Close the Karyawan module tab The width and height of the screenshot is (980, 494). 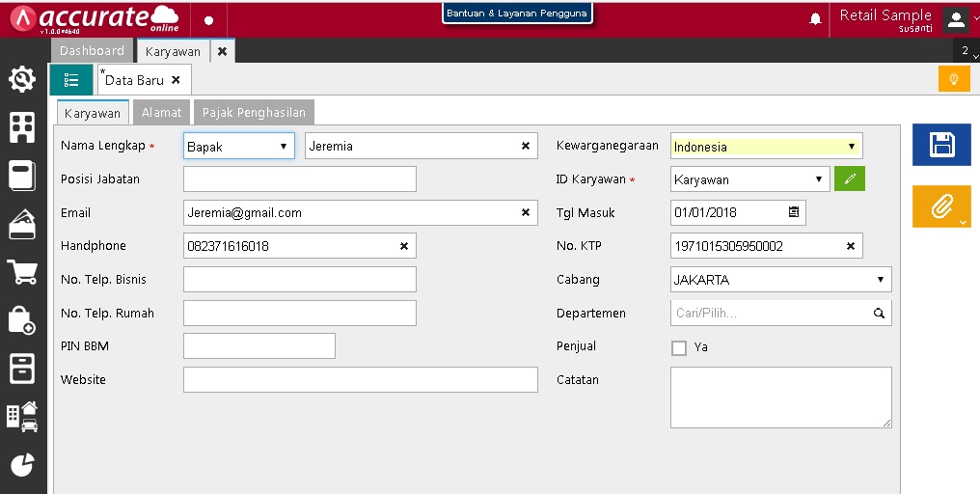(x=222, y=51)
